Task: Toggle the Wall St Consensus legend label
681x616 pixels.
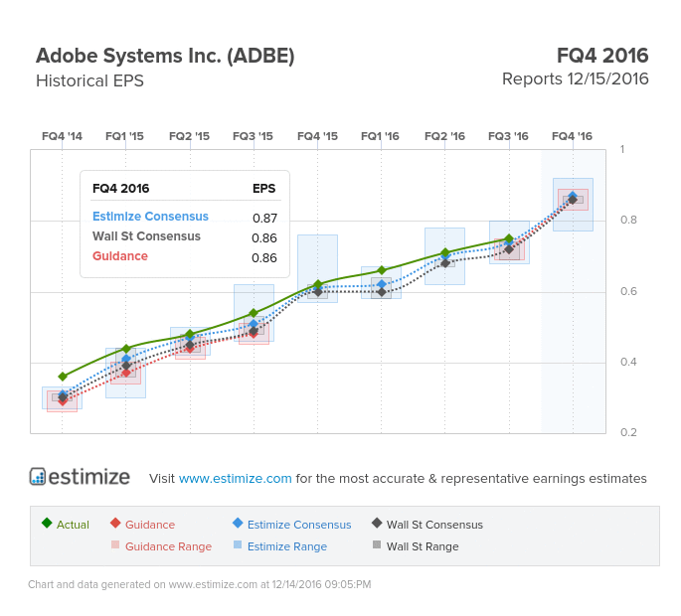Action: pos(434,525)
